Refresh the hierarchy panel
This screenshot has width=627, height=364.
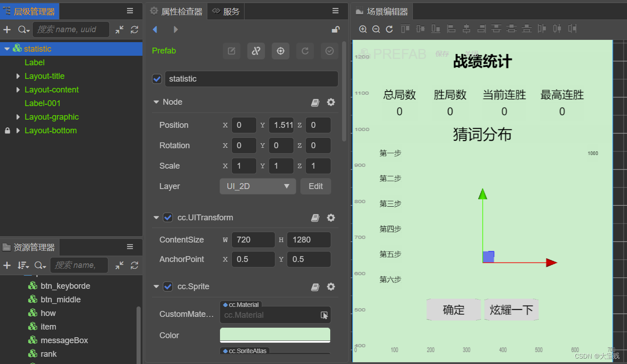pos(134,29)
